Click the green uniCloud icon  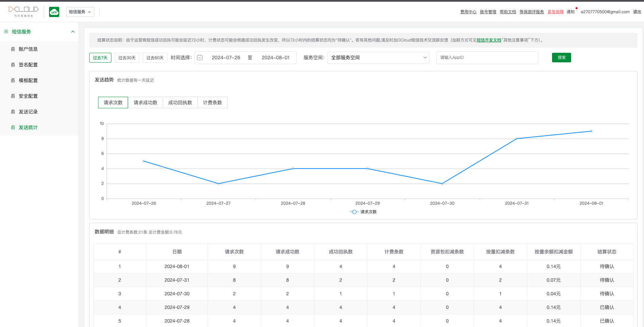(x=54, y=12)
